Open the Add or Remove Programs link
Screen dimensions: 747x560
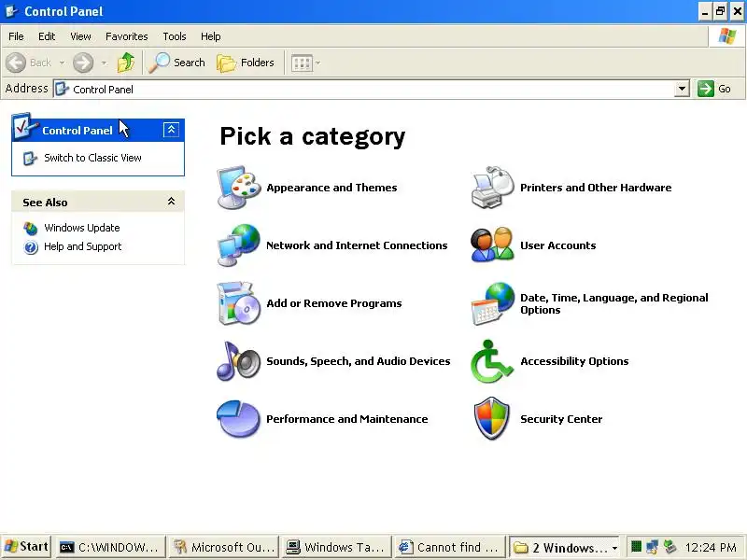point(334,303)
